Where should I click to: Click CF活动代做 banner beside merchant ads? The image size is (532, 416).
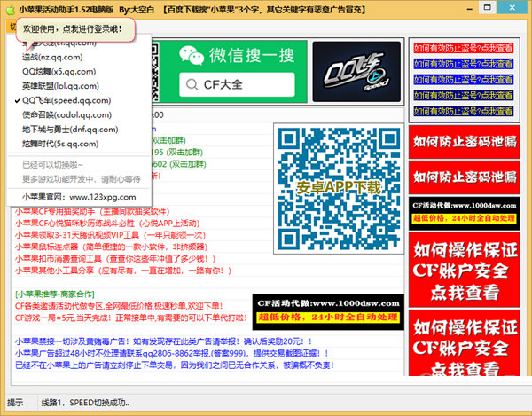[x=328, y=312]
